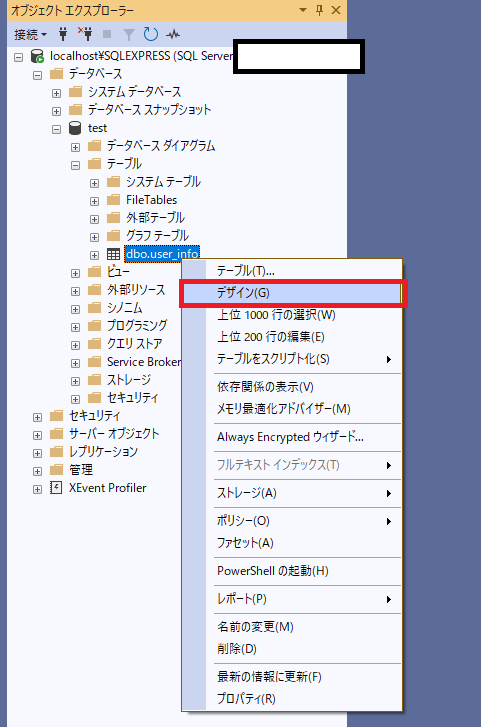Image resolution: width=481 pixels, height=727 pixels.
Task: Collapse the データベース folder node
Action: point(38,75)
